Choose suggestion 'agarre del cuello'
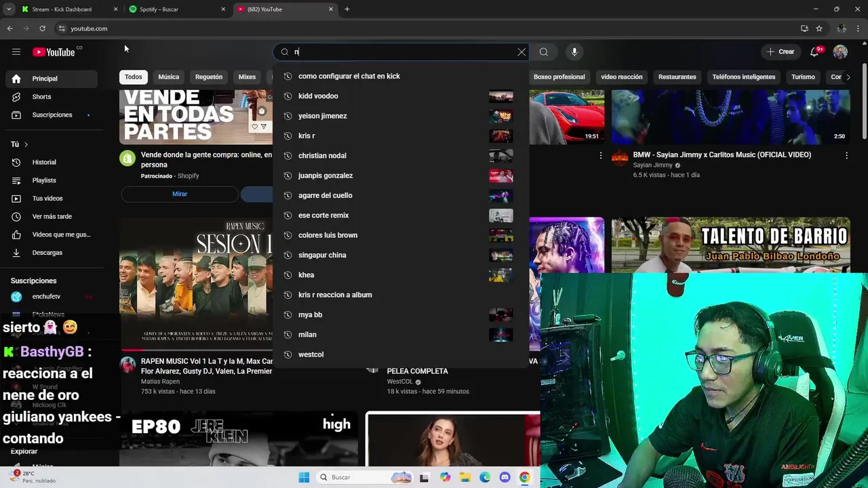The image size is (868, 488). (401, 195)
